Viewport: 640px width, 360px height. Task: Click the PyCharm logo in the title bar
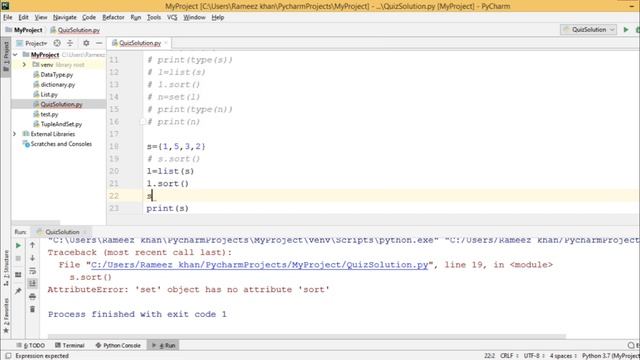[5, 6]
